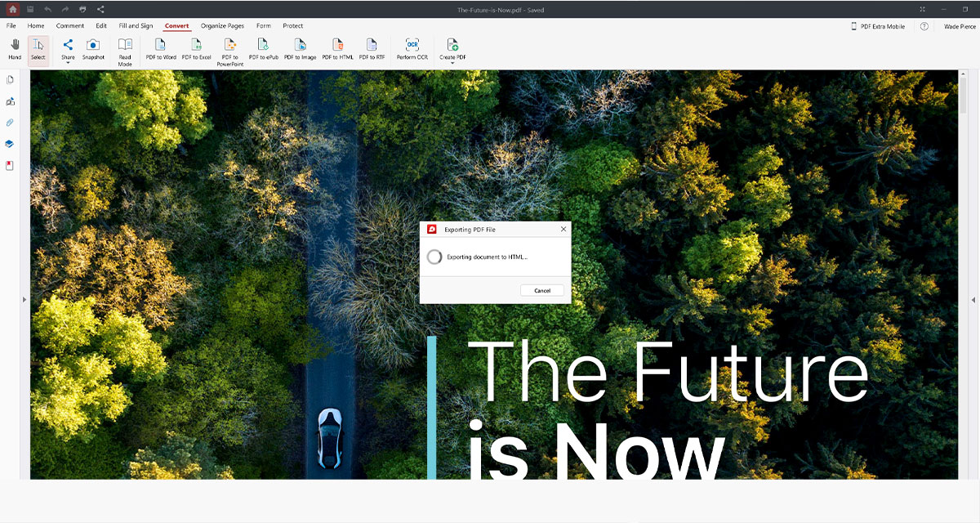Open the layers panel in sidebar
Viewport: 980px width, 523px height.
(11, 144)
